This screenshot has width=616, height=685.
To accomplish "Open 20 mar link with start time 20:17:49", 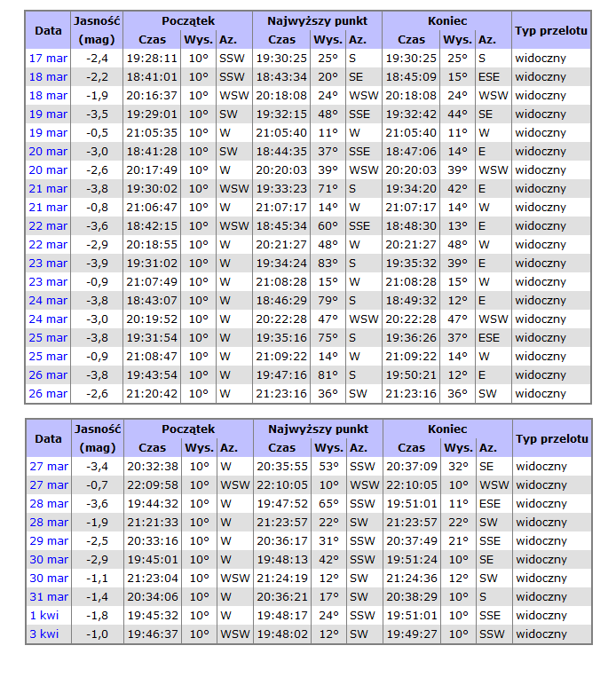I will pyautogui.click(x=48, y=170).
